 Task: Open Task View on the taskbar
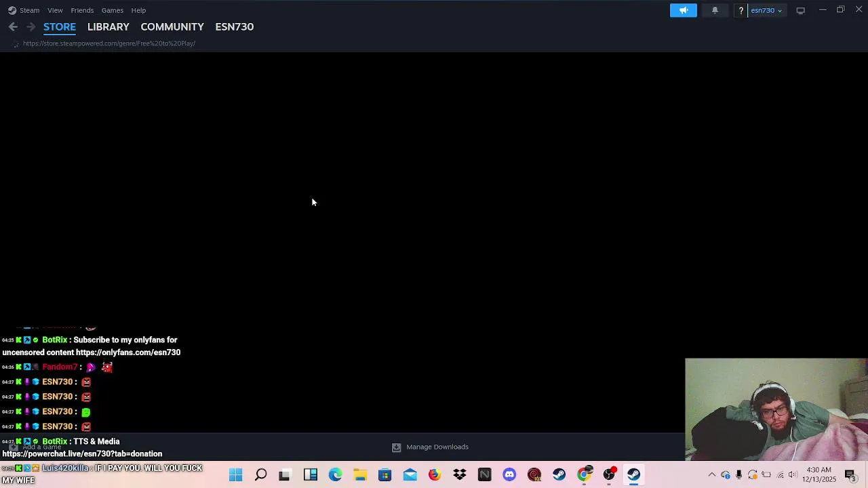pos(285,475)
